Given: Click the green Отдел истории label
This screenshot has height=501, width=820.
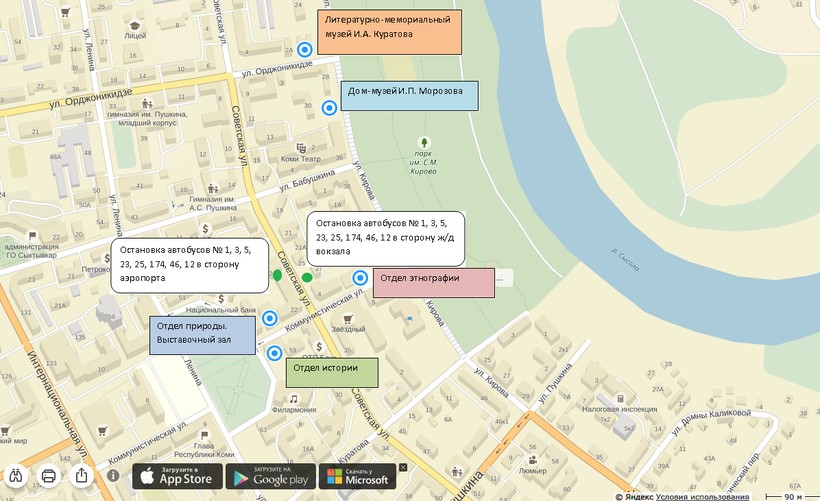Looking at the screenshot, I should 332,372.
